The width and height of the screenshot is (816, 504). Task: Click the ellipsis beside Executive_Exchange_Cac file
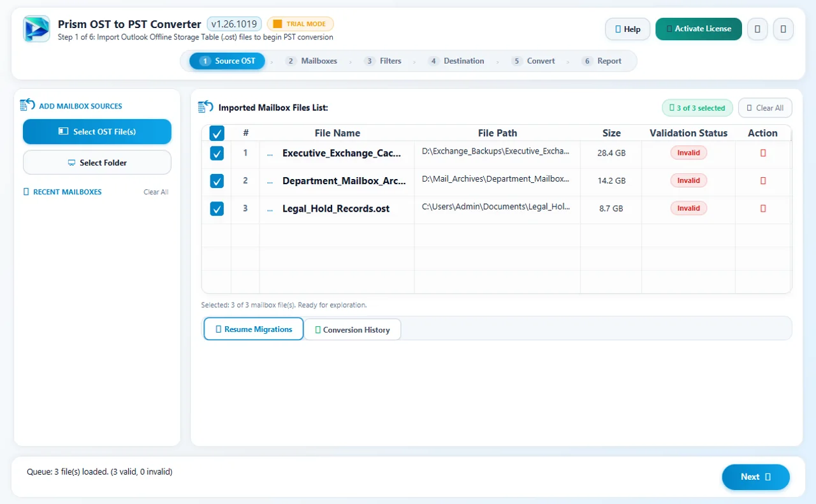[270, 154]
